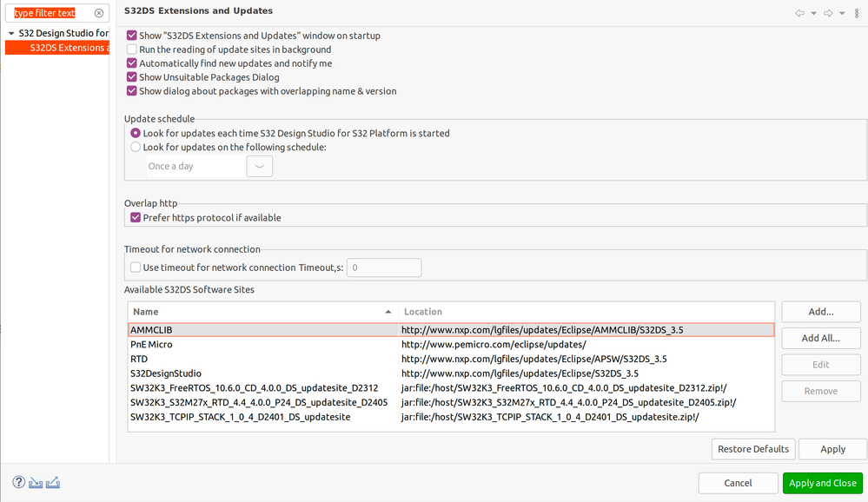Click the back navigation arrow icon

click(799, 13)
